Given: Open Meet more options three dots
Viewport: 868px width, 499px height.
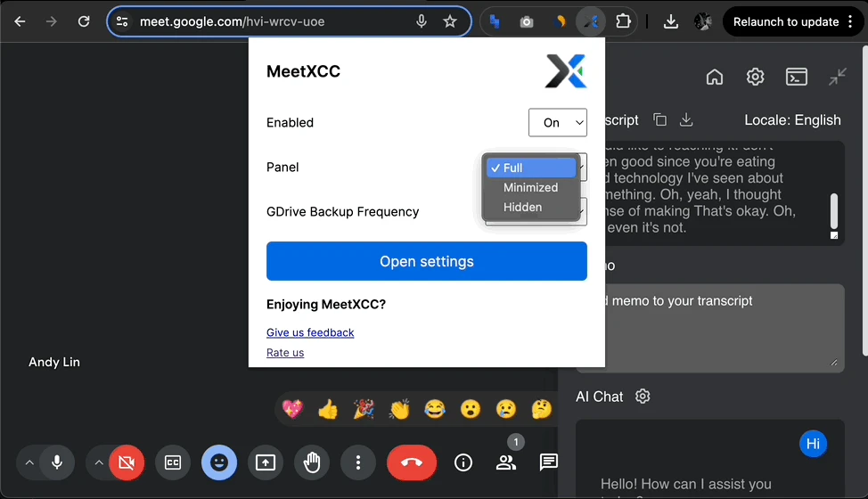Looking at the screenshot, I should point(358,462).
